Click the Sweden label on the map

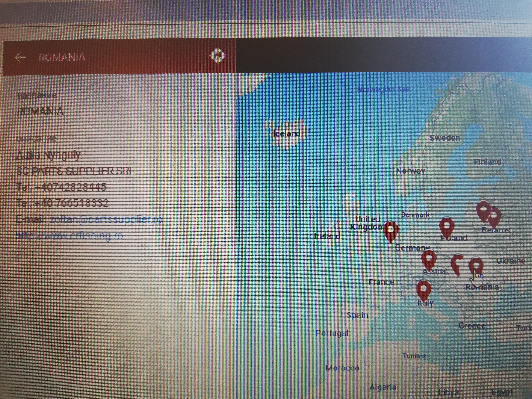pos(445,138)
